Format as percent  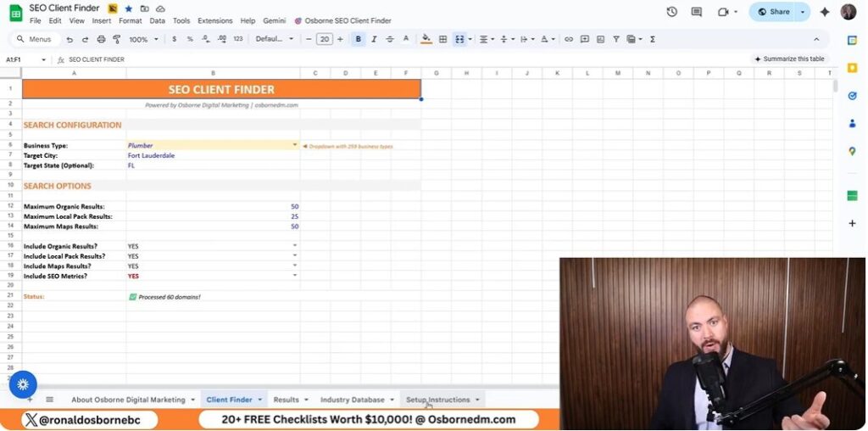190,39
